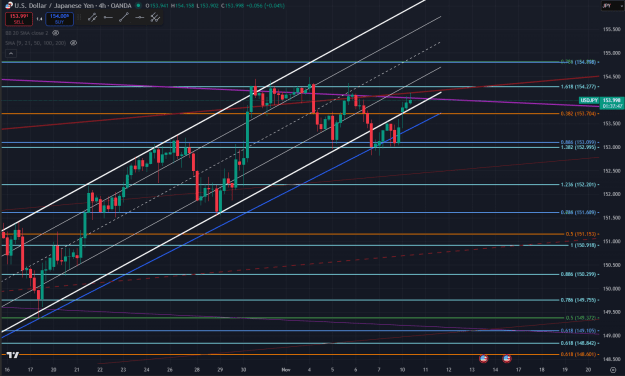Click the red SELL 153.99 button
This screenshot has height=376, width=625.
point(19,19)
